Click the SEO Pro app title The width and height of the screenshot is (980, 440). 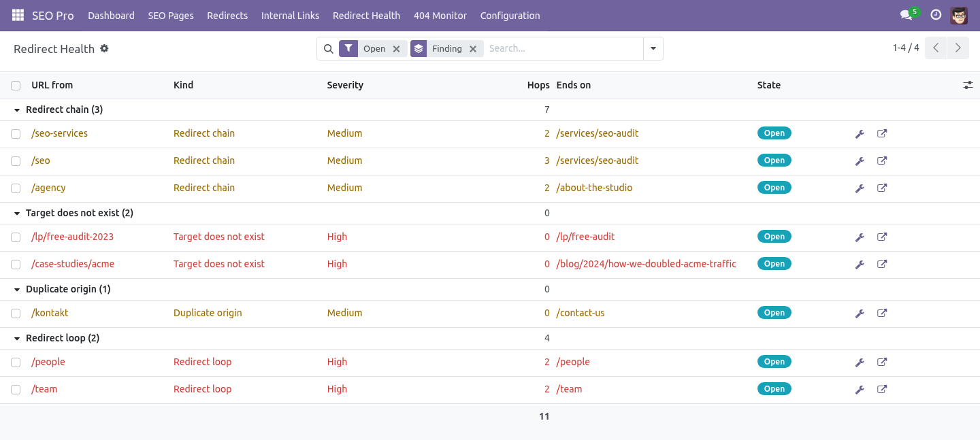pos(53,16)
